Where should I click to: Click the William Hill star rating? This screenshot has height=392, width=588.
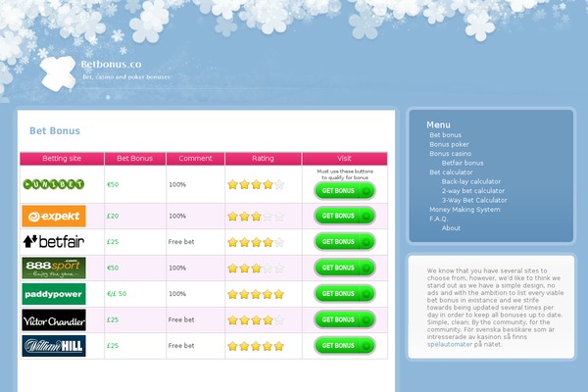click(256, 346)
